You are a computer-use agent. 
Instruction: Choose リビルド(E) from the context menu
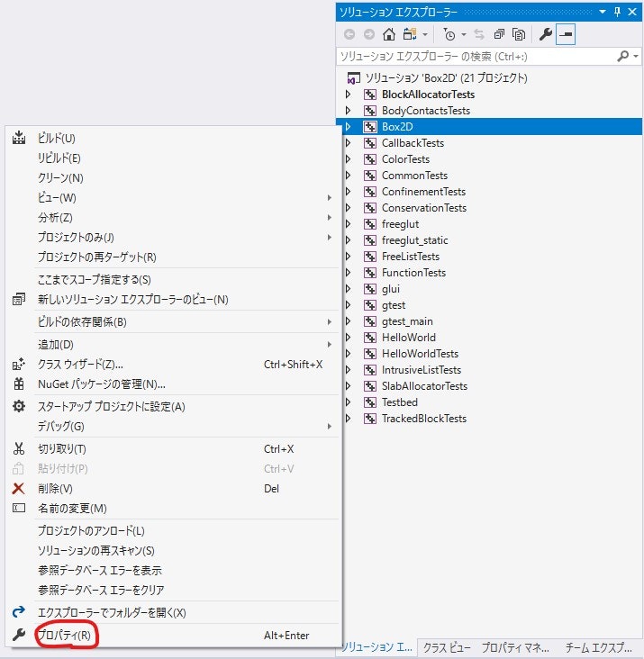tap(172, 158)
